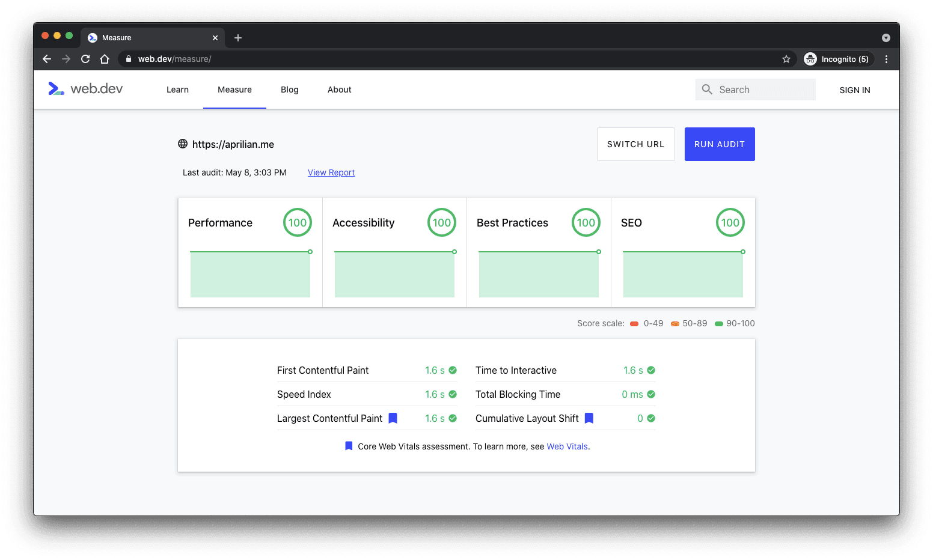The image size is (933, 560).
Task: Click the 'First Contentful Paint' label
Action: pos(323,370)
